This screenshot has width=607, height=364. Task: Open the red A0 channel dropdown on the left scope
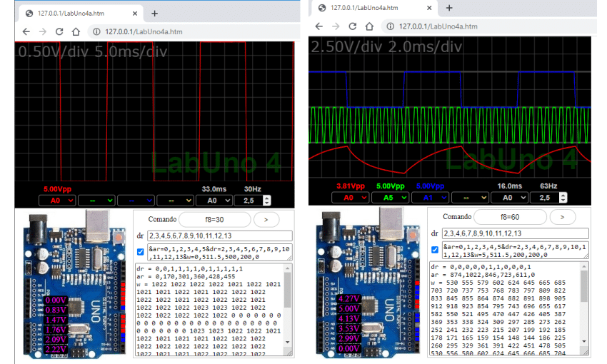pyautogui.click(x=56, y=201)
